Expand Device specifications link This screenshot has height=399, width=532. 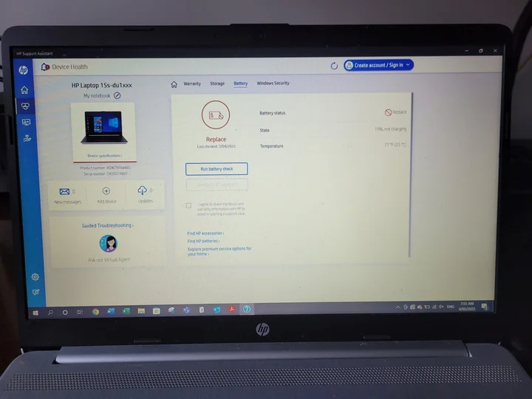click(x=104, y=156)
